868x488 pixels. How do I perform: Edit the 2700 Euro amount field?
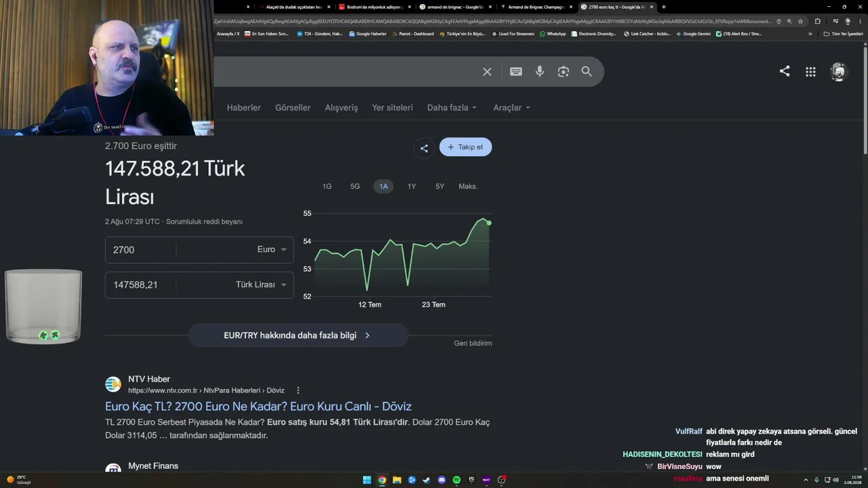(x=140, y=249)
